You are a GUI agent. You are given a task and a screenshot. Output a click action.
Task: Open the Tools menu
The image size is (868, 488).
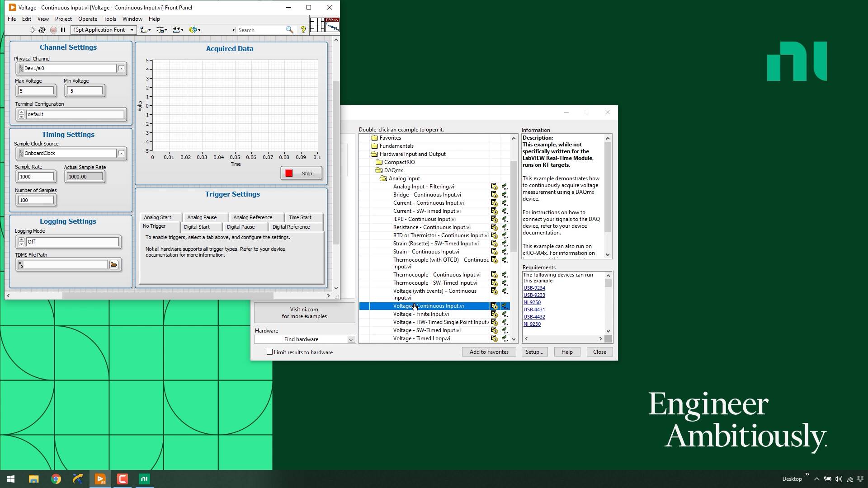click(x=109, y=19)
